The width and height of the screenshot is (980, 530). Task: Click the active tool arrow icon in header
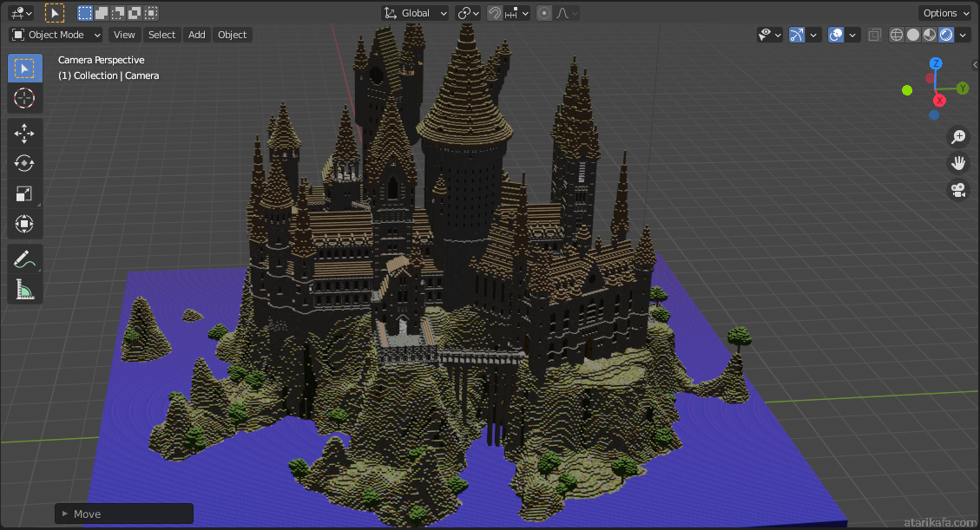click(55, 12)
